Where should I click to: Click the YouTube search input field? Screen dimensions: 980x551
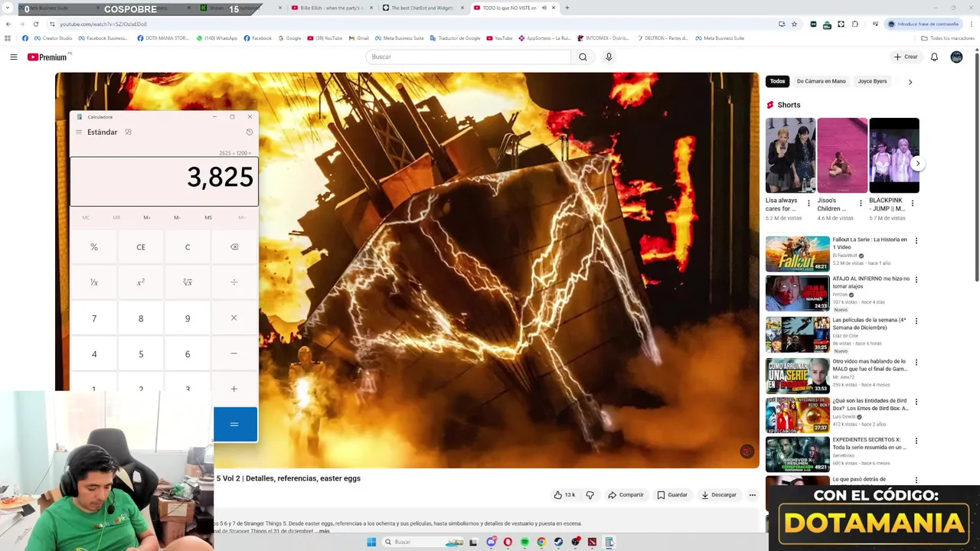[x=468, y=57]
